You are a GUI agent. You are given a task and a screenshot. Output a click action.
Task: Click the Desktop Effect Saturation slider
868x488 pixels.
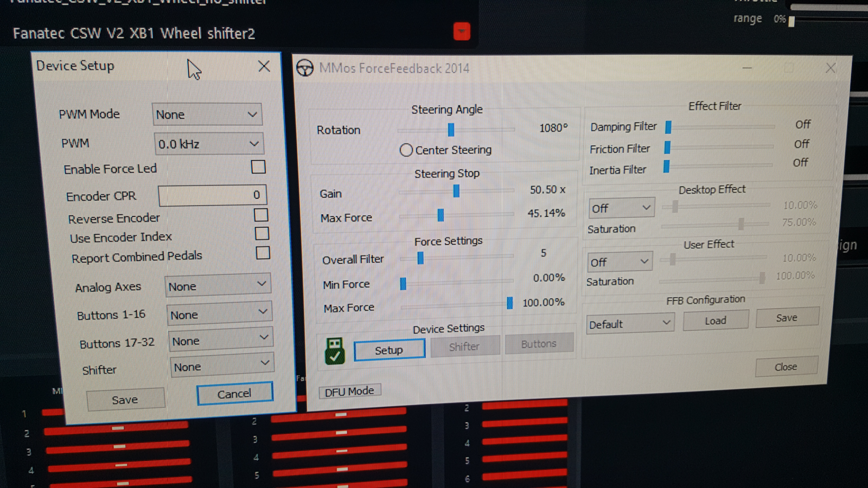click(x=715, y=224)
